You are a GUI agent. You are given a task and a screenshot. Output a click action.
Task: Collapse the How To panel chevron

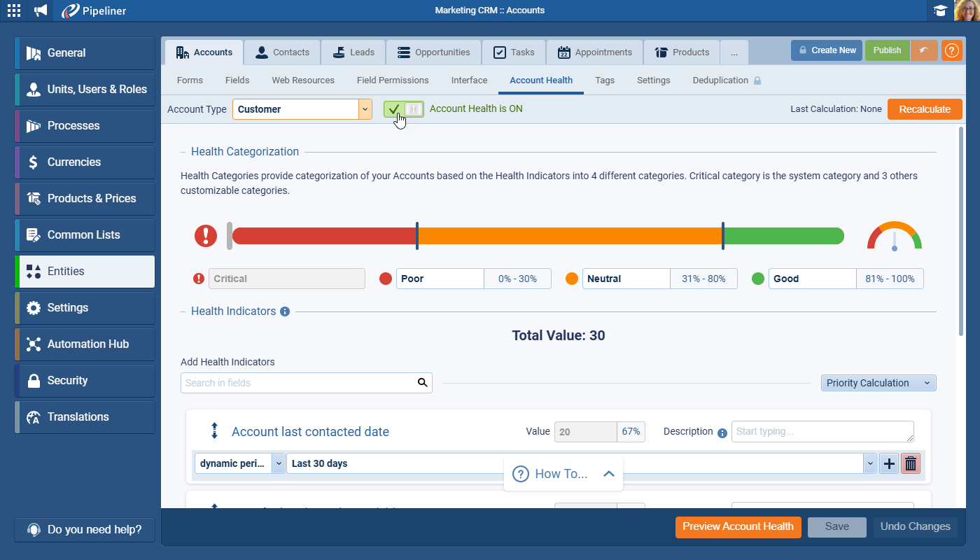coord(608,474)
